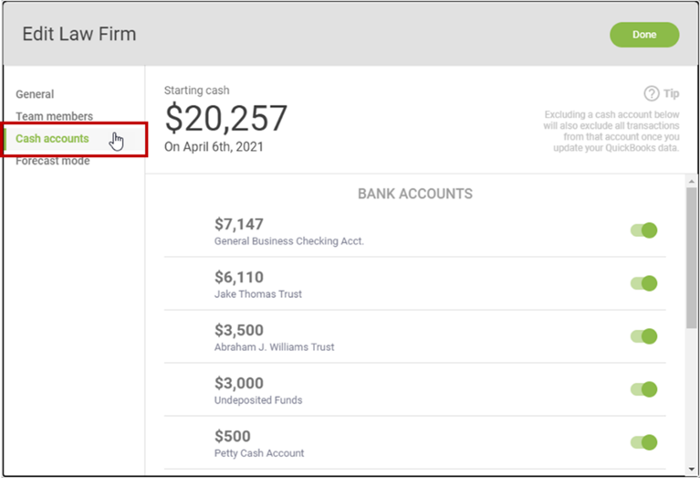Toggle the Undeposited Funds switch
This screenshot has height=478, width=700.
tap(643, 389)
